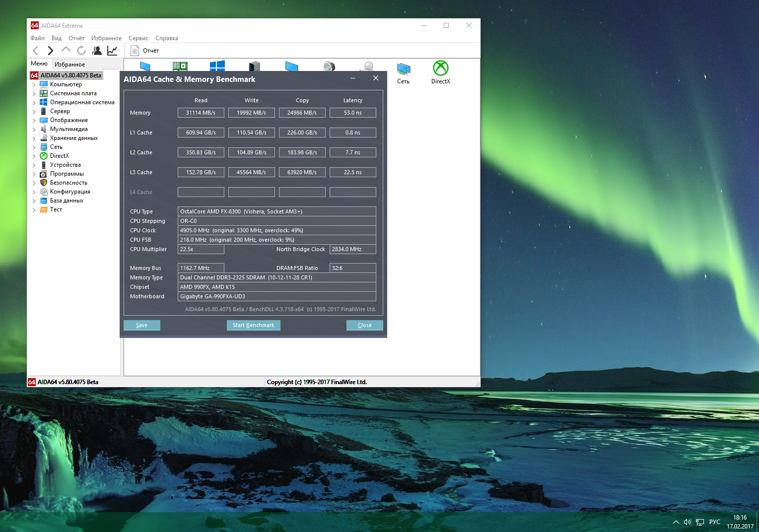
Task: Click the Forward arrow in AIDA64 toolbar
Action: tap(51, 51)
